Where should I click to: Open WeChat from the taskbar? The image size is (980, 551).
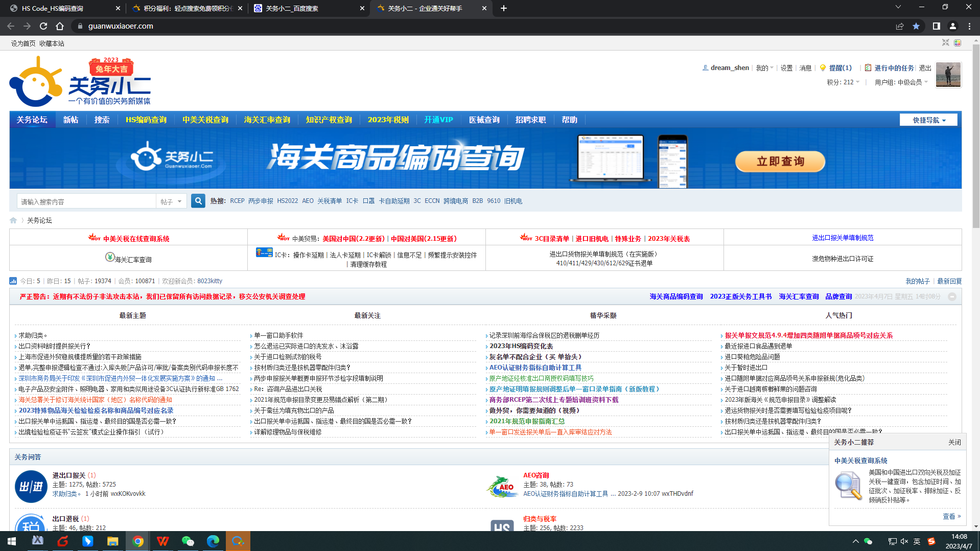tap(188, 541)
